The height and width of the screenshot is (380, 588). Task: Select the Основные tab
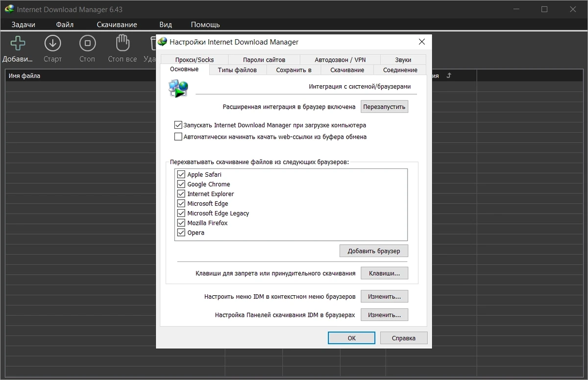click(x=184, y=69)
